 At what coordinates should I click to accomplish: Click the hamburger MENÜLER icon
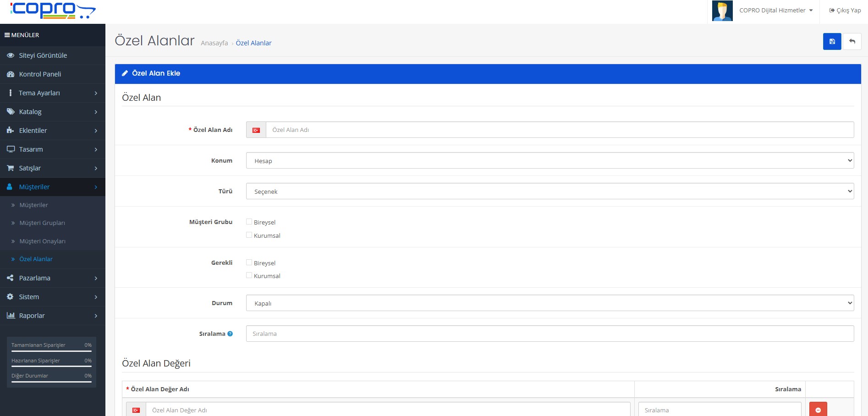coord(7,35)
